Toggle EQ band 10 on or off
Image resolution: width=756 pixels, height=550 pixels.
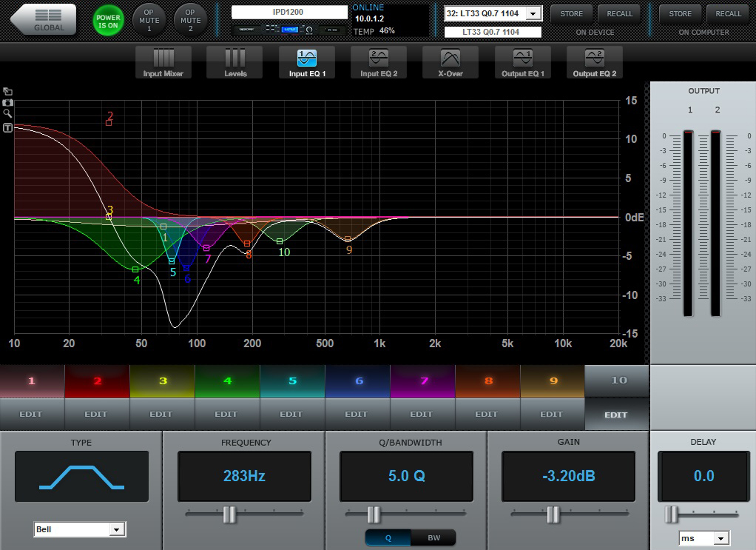(x=617, y=381)
